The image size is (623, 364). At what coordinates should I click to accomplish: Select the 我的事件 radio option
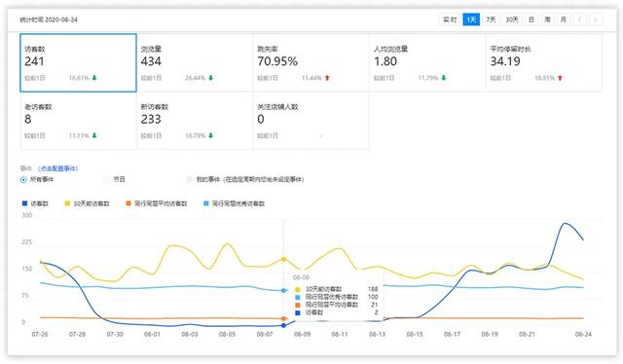pos(190,180)
